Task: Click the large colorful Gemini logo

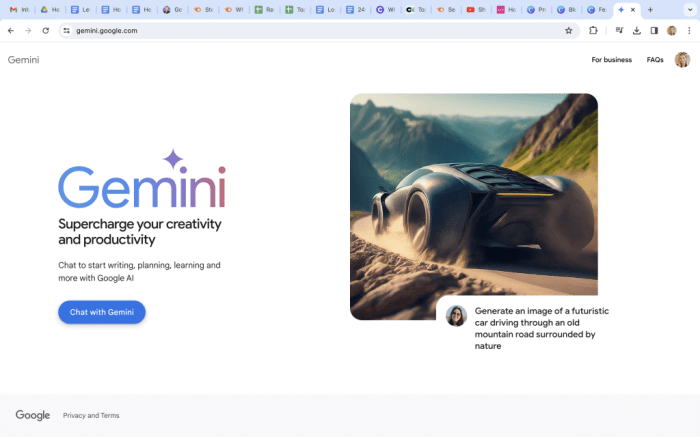Action: (142, 179)
